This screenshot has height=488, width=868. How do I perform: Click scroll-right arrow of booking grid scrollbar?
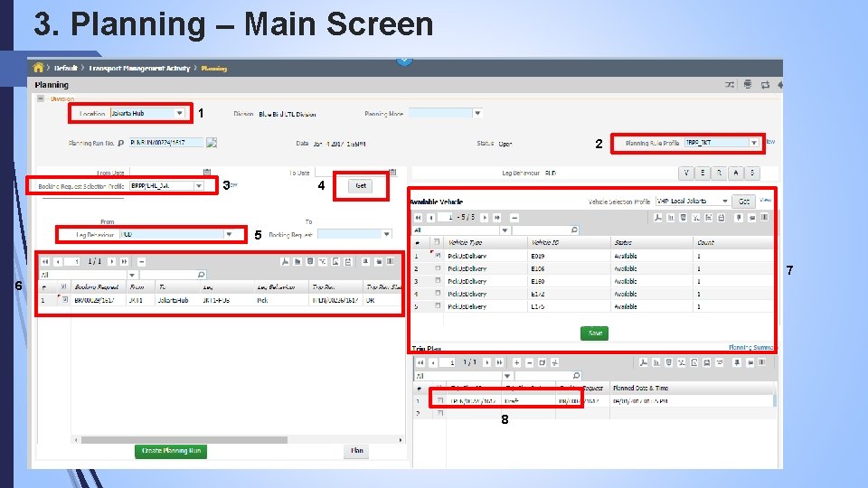pos(401,440)
